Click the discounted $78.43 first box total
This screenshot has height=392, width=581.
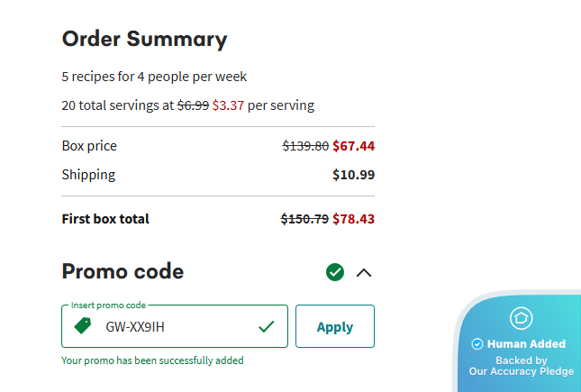point(353,219)
